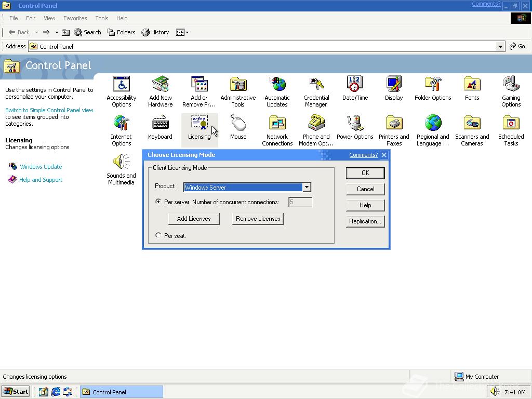
Task: Open the Help and Support link
Action: [41, 180]
